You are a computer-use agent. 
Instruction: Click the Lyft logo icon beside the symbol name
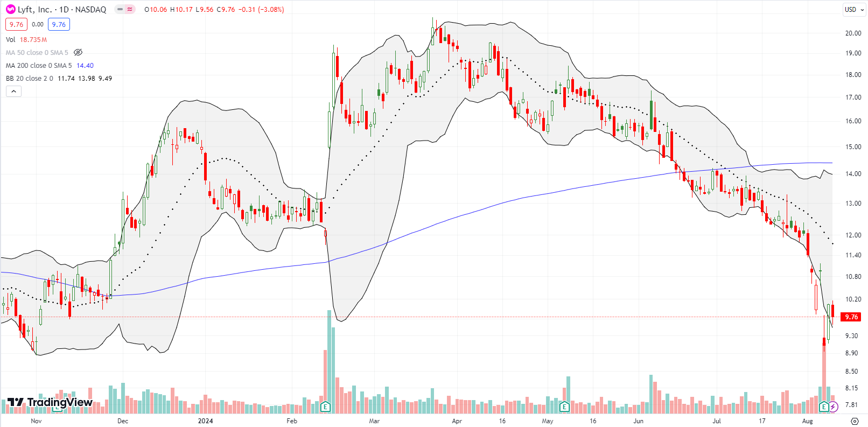[11, 9]
